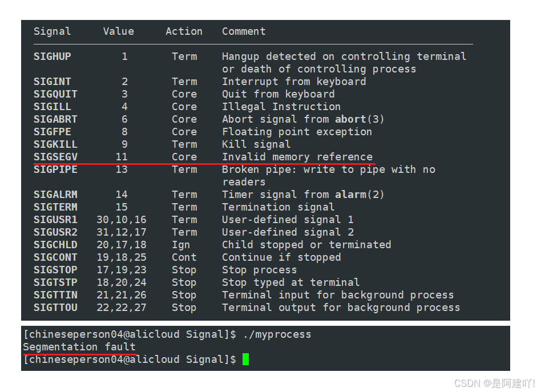Click the SIGCHLD 'Ign' action entry
This screenshot has width=537, height=392.
[181, 245]
